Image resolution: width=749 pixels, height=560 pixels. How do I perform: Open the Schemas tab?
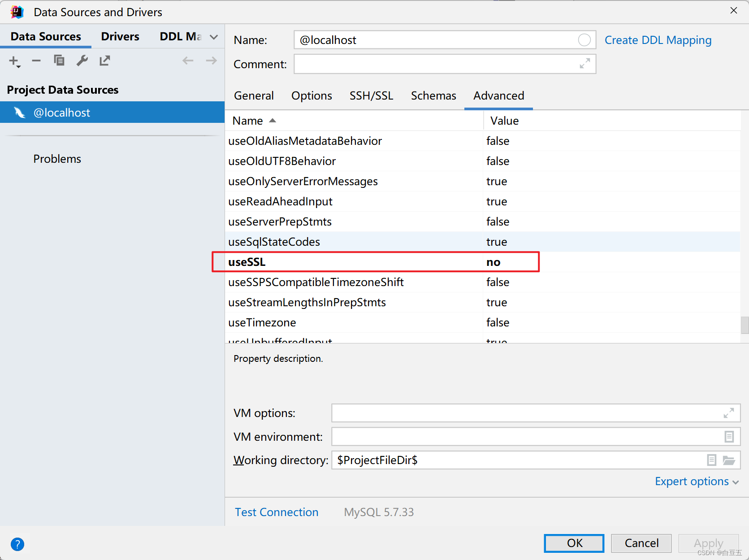[x=433, y=96]
